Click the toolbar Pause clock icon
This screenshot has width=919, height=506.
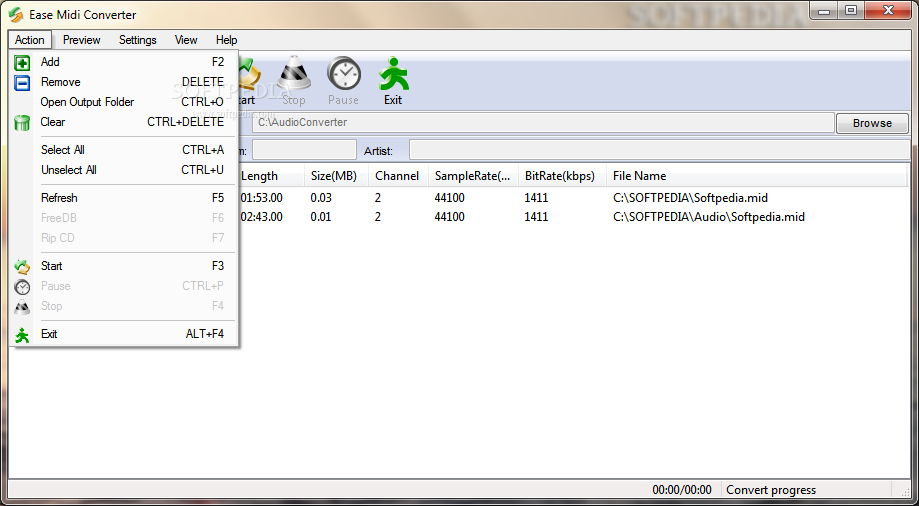coord(343,73)
